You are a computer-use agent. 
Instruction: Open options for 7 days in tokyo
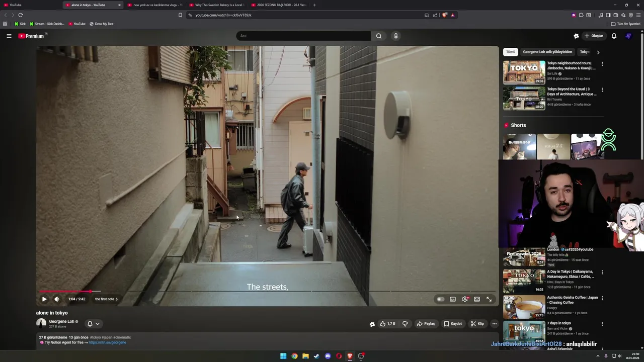602,324
